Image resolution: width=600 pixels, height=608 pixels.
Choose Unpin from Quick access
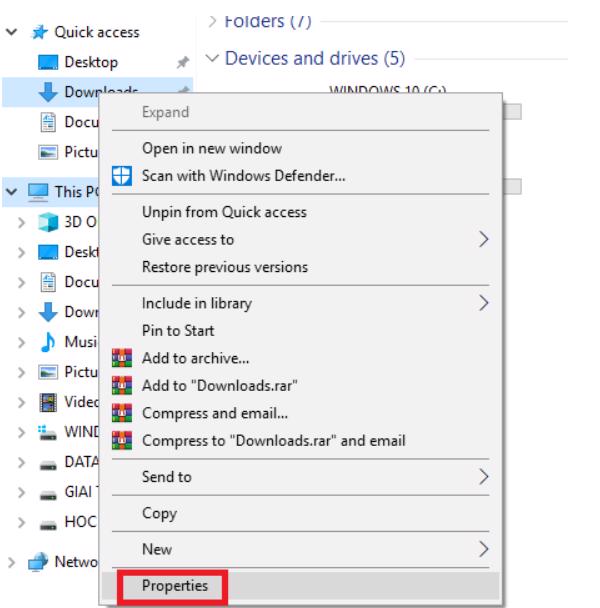[x=225, y=212]
